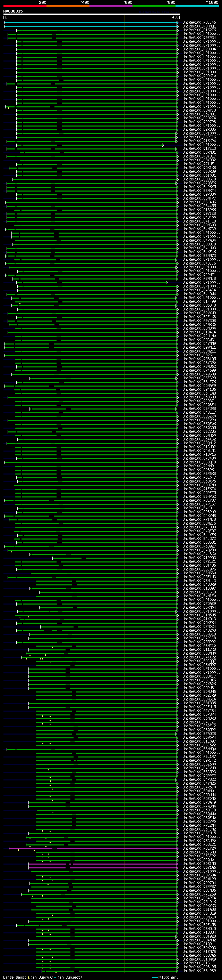Open hit UniRef100_P20004
The width and height of the screenshot is (222, 980).
[199, 49]
